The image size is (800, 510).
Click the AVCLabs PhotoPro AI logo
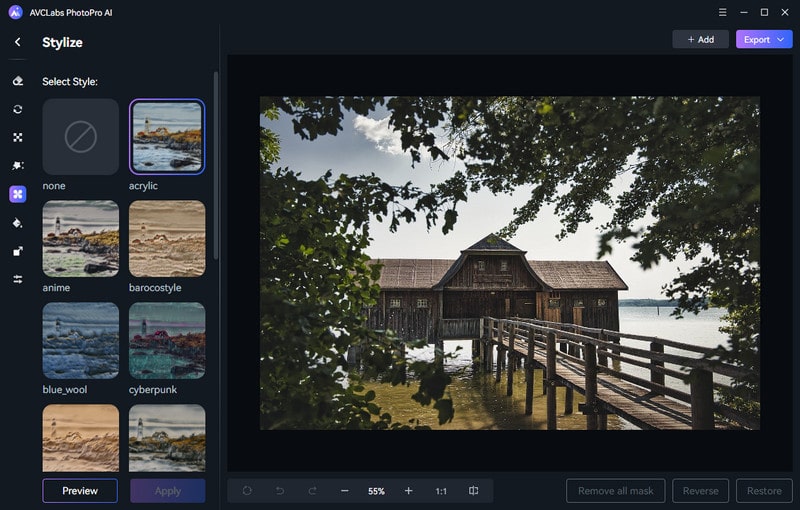coord(16,12)
